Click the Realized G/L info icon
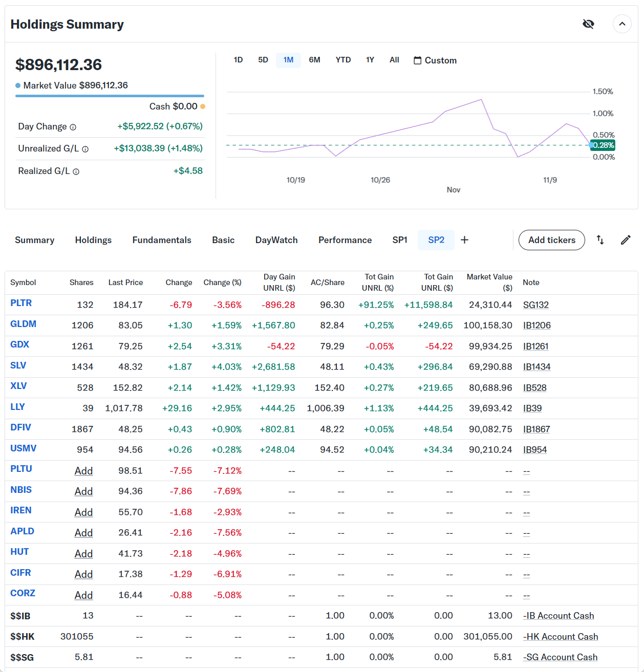This screenshot has height=672, width=644. (76, 171)
